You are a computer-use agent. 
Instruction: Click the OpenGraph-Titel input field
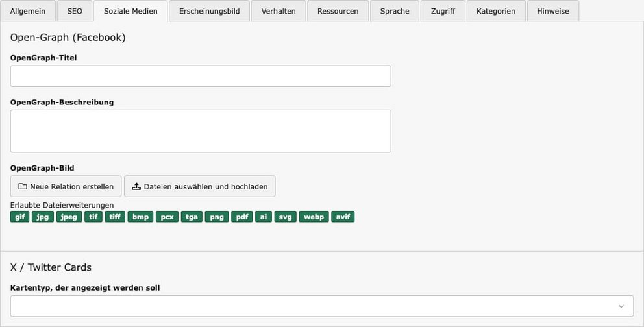[x=201, y=76]
